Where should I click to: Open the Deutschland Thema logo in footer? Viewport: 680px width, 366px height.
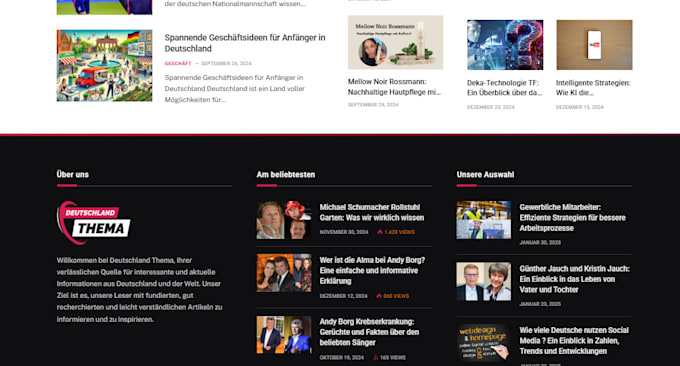[94, 223]
